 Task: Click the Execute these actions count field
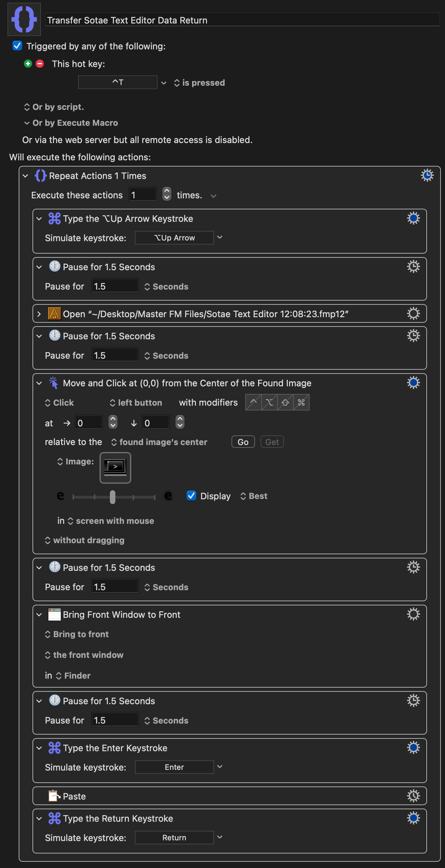(x=143, y=195)
